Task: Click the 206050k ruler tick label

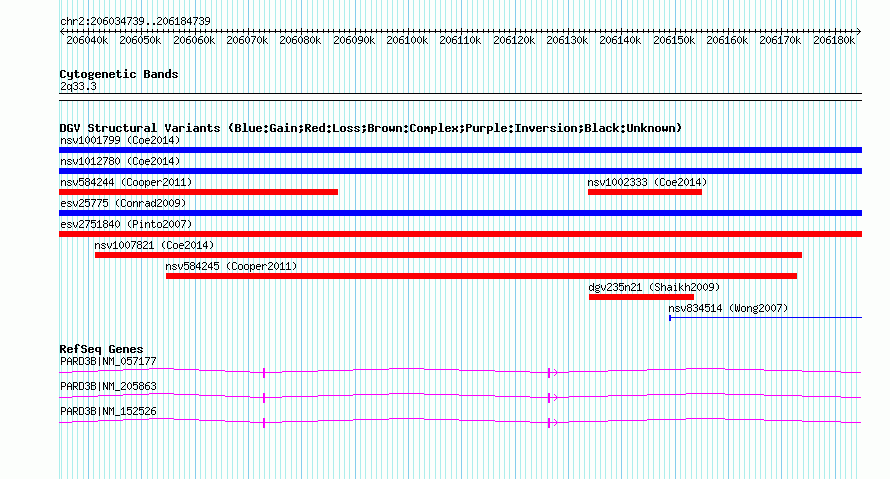Action: point(140,40)
